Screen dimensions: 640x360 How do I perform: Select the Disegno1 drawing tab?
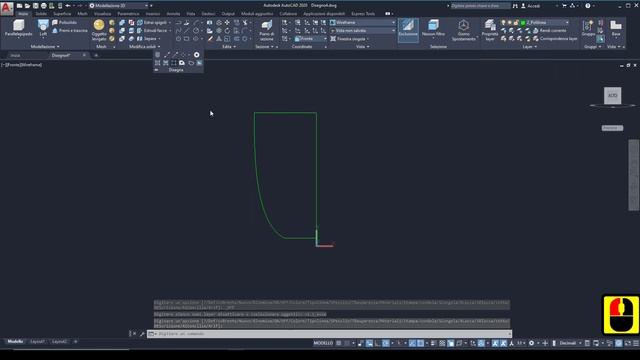[61, 55]
